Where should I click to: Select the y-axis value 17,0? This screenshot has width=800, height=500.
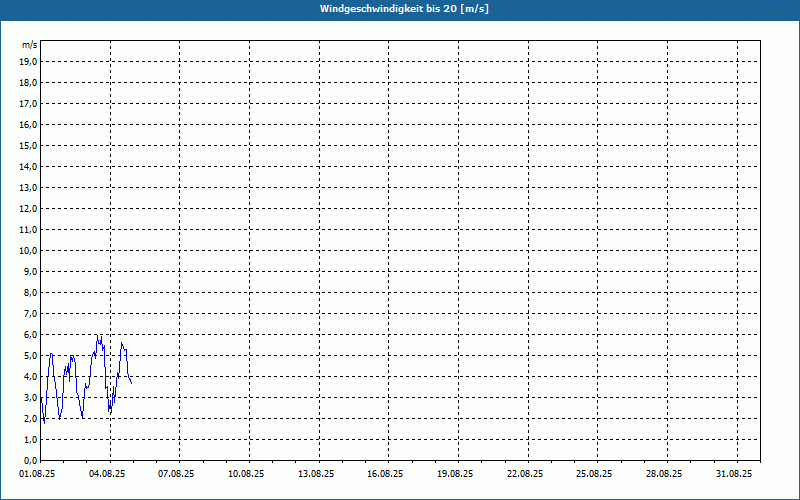tap(28, 104)
